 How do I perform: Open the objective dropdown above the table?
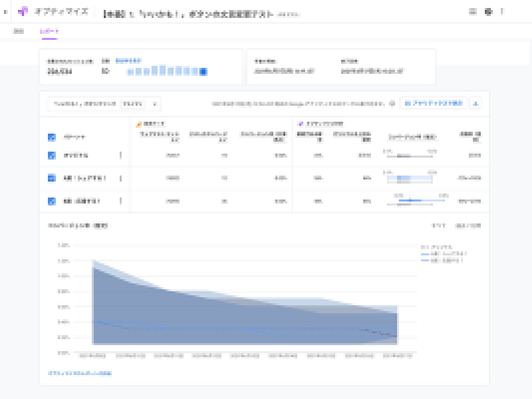pyautogui.click(x=104, y=104)
